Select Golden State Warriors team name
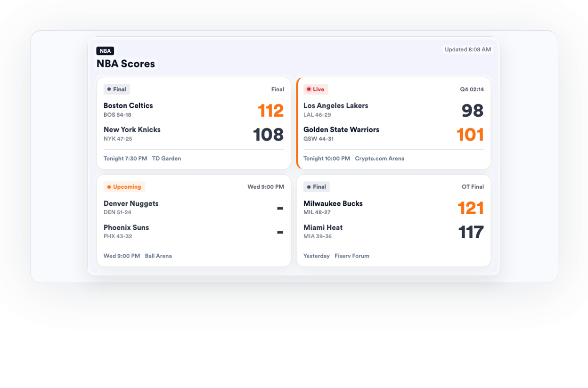The height and width of the screenshot is (388, 588). (x=341, y=129)
